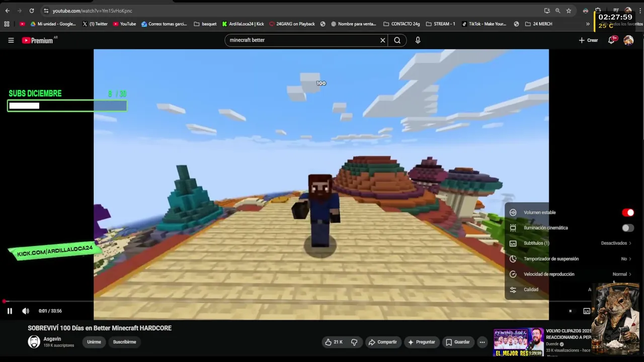Open the Correo tomas garci bookmark
Screen dimensions: 644x362
(x=164, y=24)
